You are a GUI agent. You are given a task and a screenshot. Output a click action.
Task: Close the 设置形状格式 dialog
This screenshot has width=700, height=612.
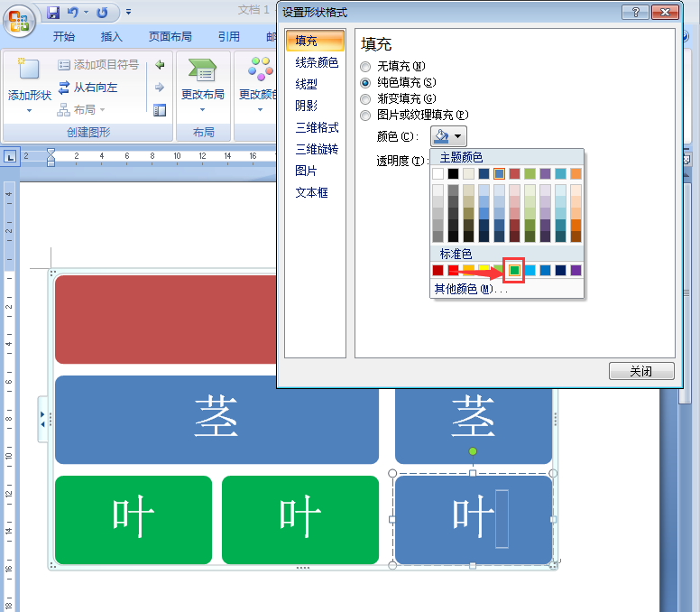pos(665,12)
